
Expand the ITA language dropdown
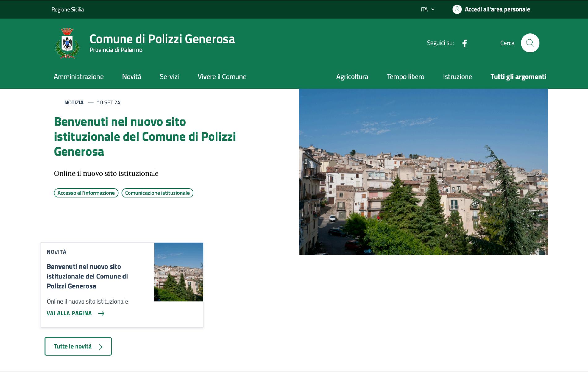pos(427,10)
